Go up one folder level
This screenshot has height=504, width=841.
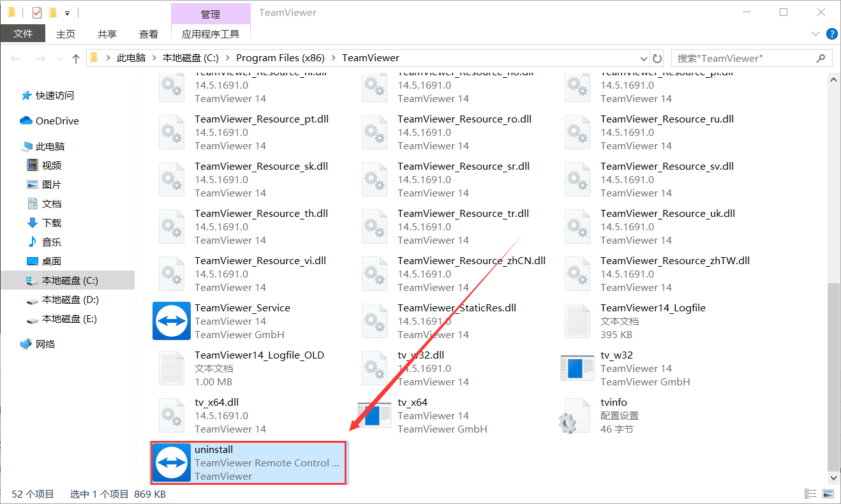click(x=76, y=59)
